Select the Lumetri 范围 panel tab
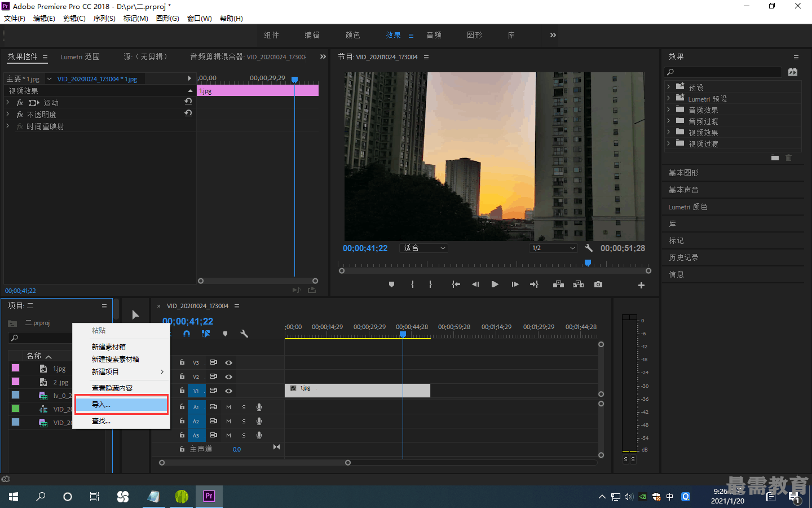The height and width of the screenshot is (508, 812). point(80,57)
